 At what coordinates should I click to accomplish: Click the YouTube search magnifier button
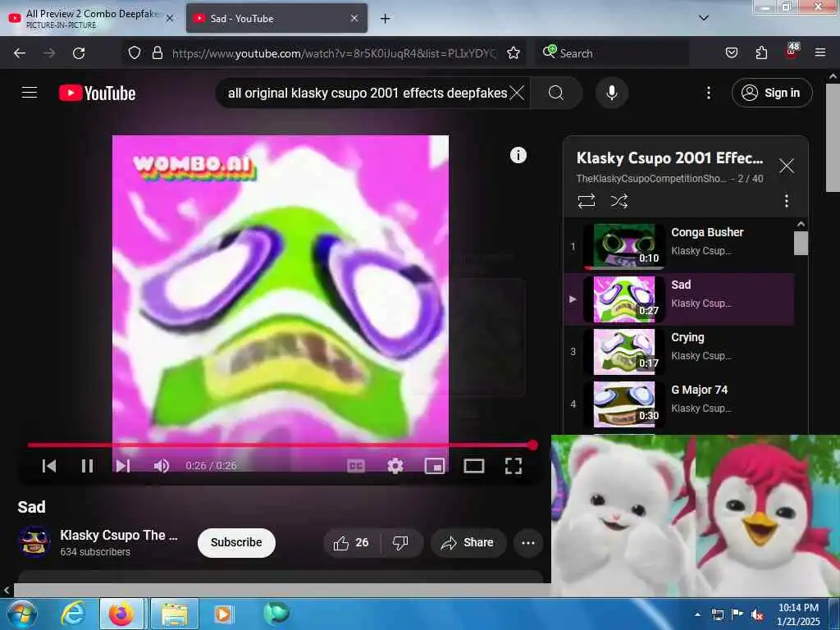(555, 94)
